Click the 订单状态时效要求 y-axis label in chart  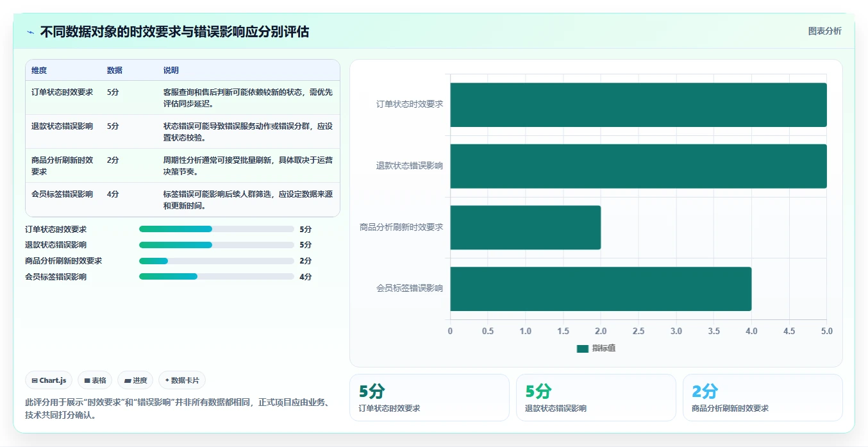tap(410, 104)
